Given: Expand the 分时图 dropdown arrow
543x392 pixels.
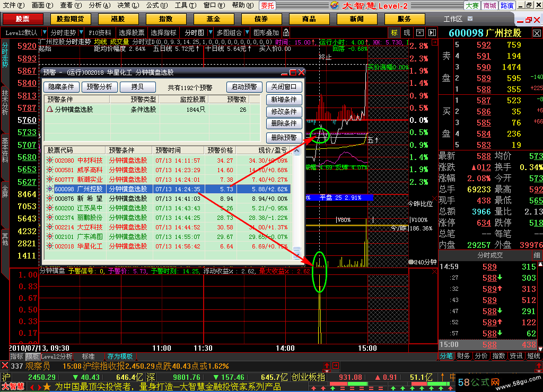Looking at the screenshot, I should (211, 32).
